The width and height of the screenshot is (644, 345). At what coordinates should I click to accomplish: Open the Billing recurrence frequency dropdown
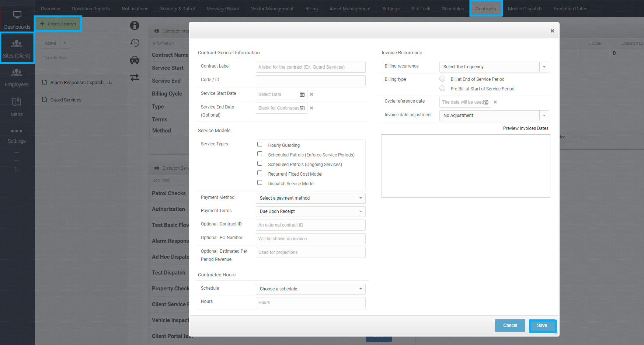pyautogui.click(x=544, y=67)
